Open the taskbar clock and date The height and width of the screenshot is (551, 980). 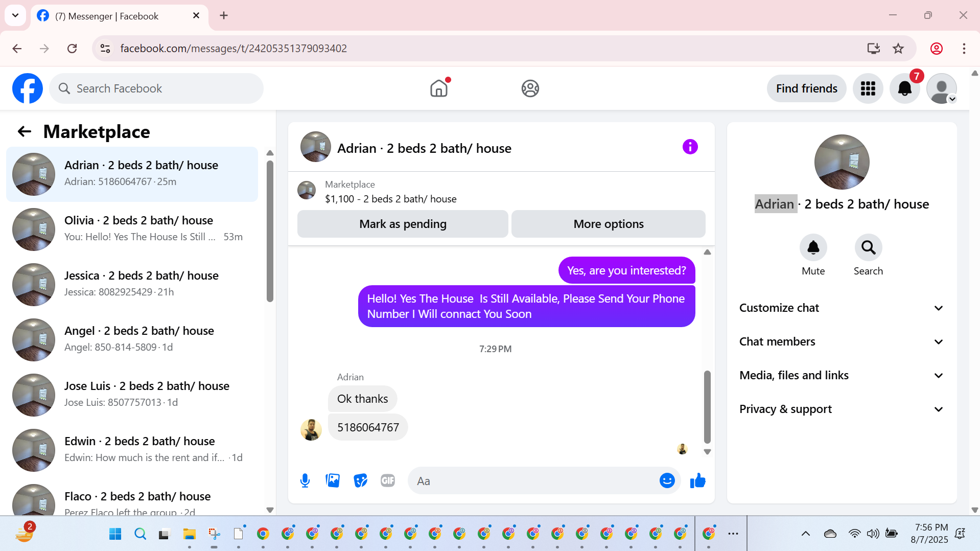(x=930, y=534)
